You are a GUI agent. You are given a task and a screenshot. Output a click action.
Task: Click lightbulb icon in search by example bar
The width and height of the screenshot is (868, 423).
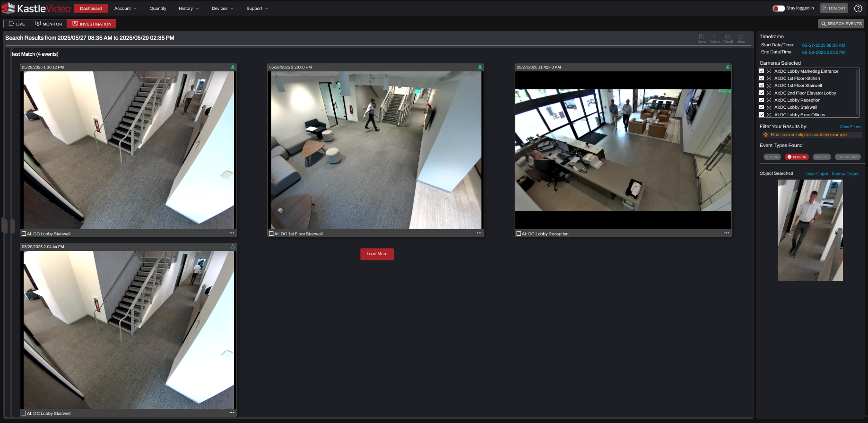click(765, 135)
